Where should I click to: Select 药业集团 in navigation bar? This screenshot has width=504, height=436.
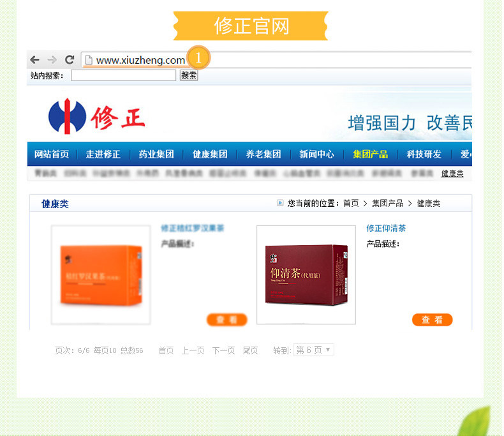tap(156, 154)
